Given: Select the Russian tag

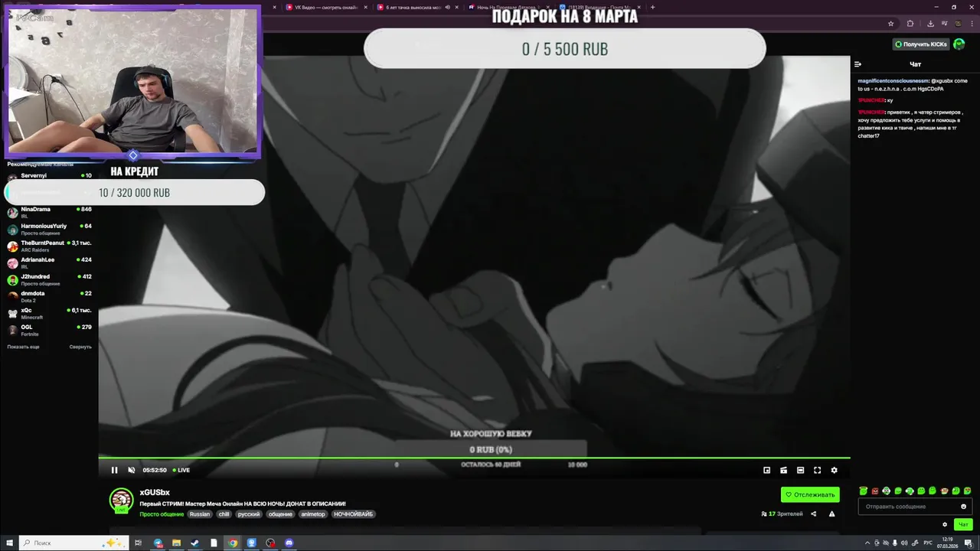Looking at the screenshot, I should pos(200,514).
